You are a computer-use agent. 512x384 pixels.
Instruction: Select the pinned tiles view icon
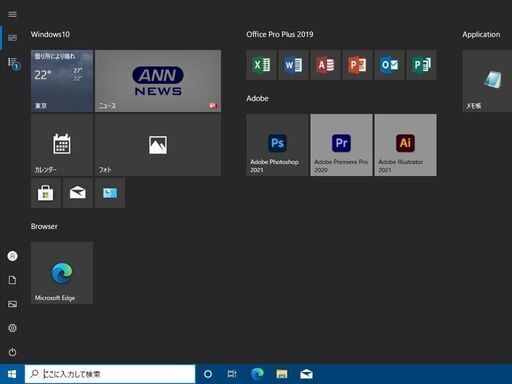tap(12, 38)
